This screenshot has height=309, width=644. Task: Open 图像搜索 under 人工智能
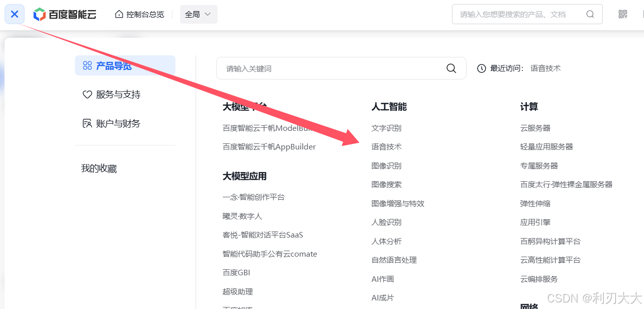387,185
